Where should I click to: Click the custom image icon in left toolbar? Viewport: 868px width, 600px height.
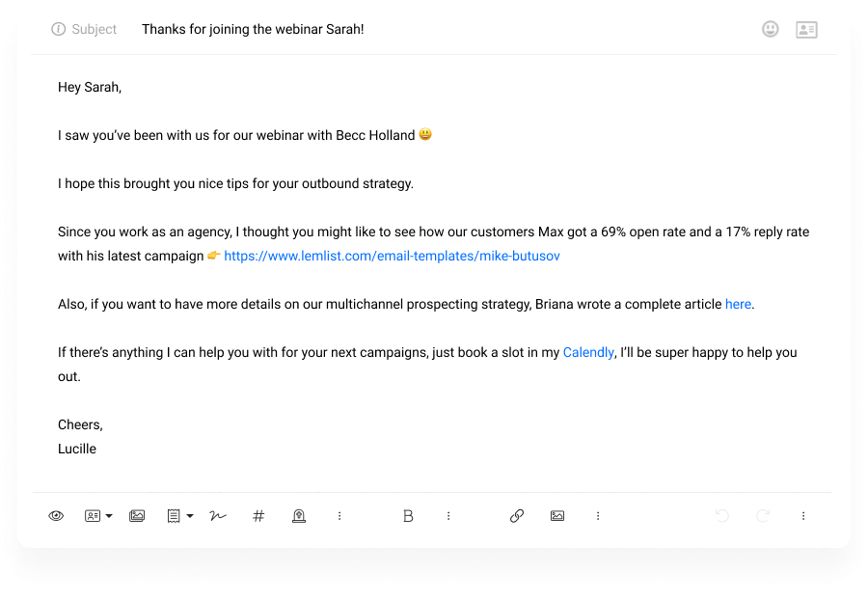coord(137,516)
